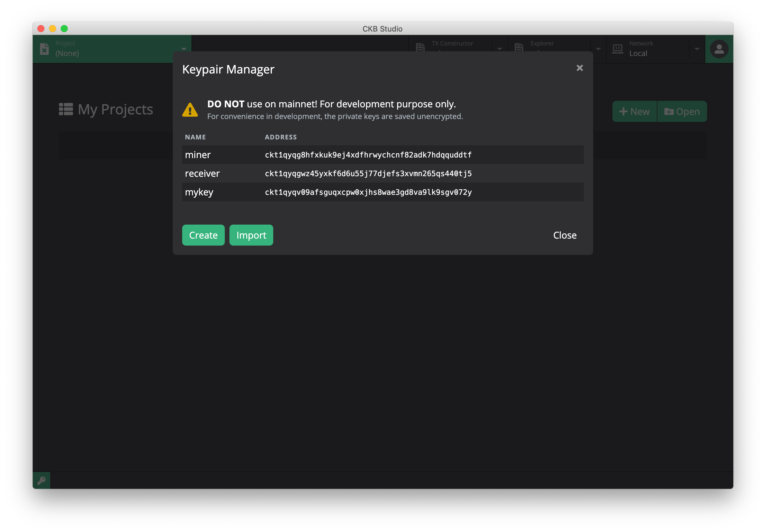This screenshot has height=532, width=766.
Task: Click the Explorer document icon
Action: pos(519,47)
